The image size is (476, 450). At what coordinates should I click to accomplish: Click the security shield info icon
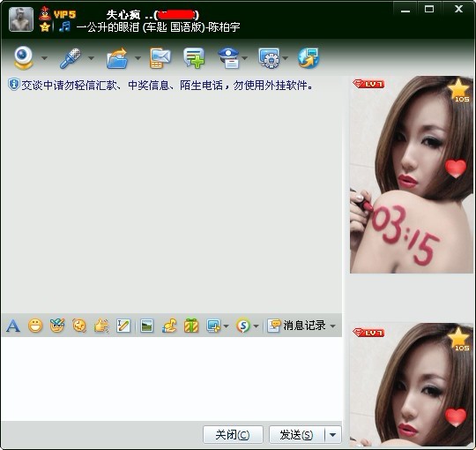point(13,85)
